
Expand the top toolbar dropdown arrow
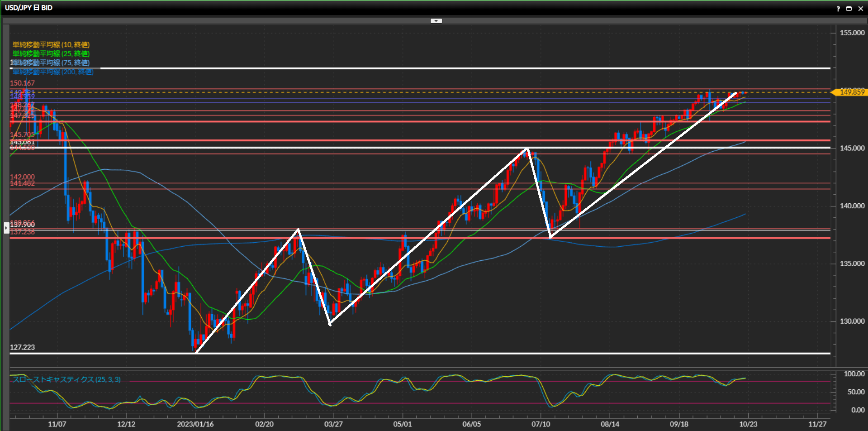436,21
